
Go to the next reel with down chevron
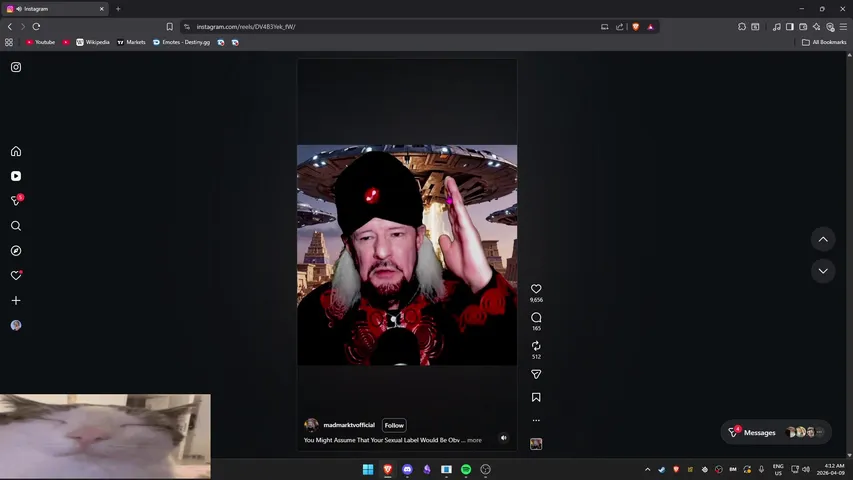823,271
